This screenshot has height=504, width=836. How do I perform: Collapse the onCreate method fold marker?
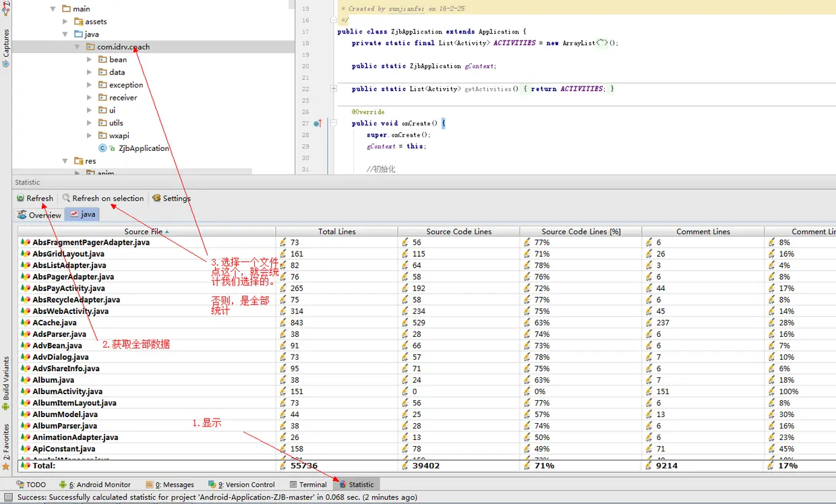(x=334, y=123)
